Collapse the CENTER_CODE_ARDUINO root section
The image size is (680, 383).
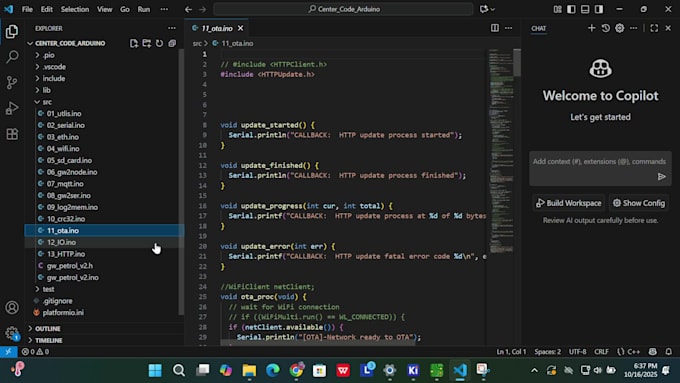pos(69,43)
